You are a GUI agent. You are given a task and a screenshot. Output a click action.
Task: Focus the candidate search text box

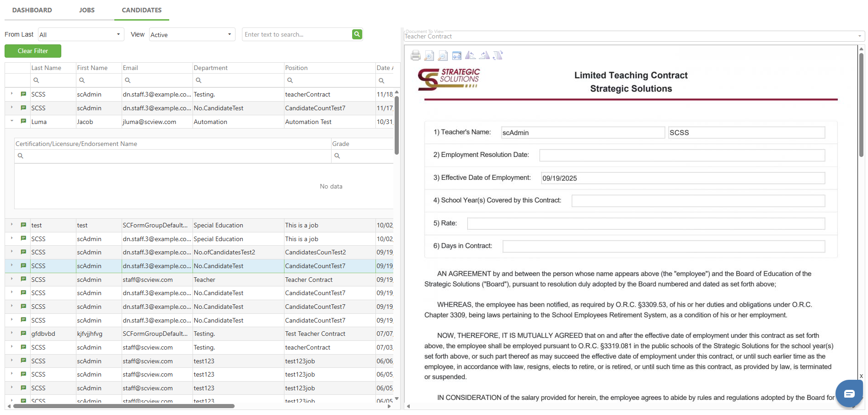297,34
